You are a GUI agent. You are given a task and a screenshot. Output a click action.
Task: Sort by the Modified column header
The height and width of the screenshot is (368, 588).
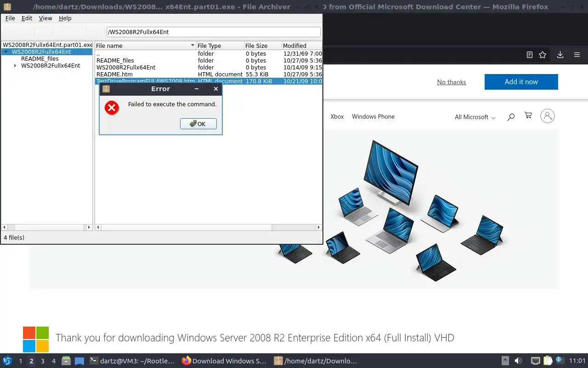click(302, 46)
